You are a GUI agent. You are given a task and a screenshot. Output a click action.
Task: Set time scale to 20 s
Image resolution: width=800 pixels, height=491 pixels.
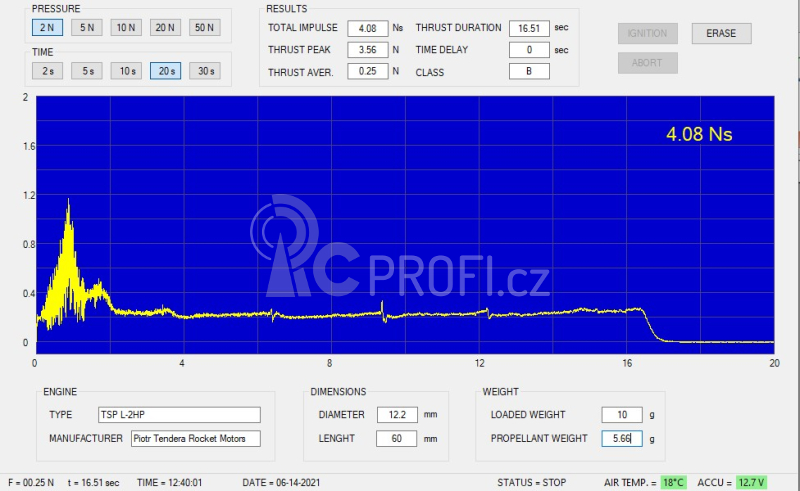click(165, 71)
